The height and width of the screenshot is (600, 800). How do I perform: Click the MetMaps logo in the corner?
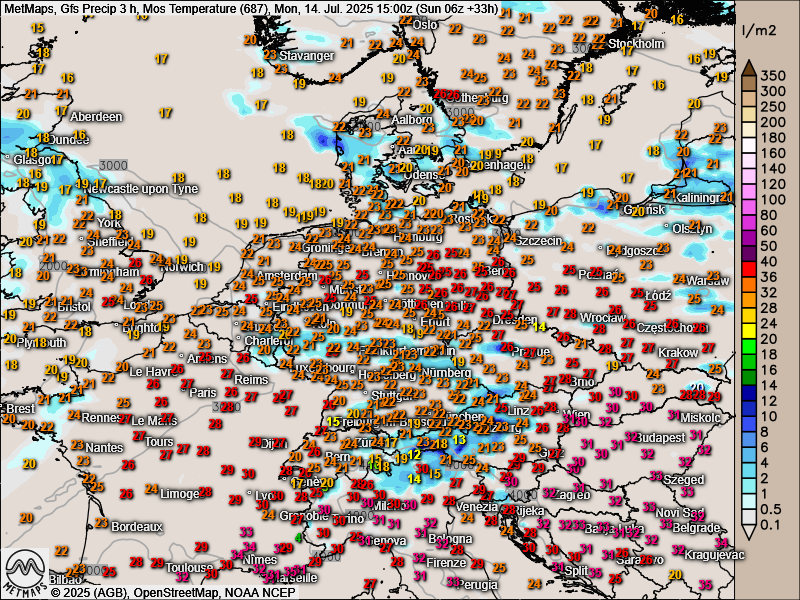pos(22,572)
